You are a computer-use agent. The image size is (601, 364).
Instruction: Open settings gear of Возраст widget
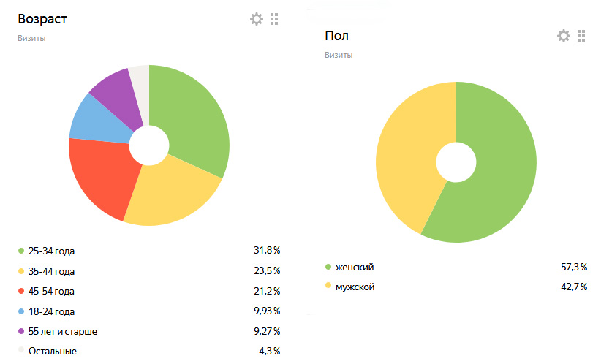pos(257,19)
